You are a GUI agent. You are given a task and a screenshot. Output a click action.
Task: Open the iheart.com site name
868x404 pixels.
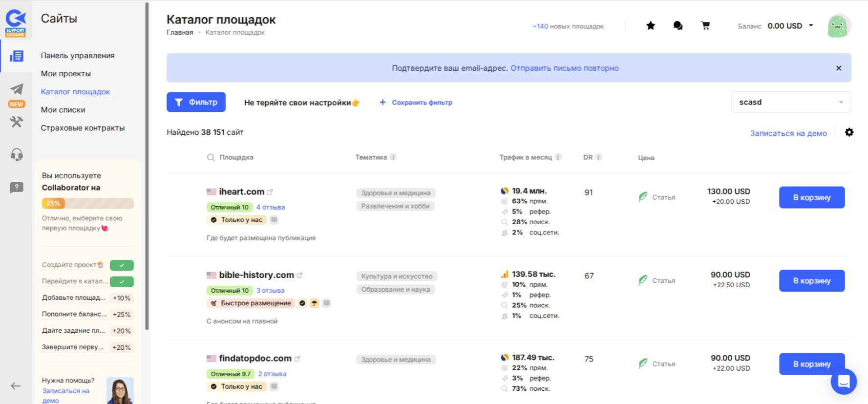[x=242, y=192]
